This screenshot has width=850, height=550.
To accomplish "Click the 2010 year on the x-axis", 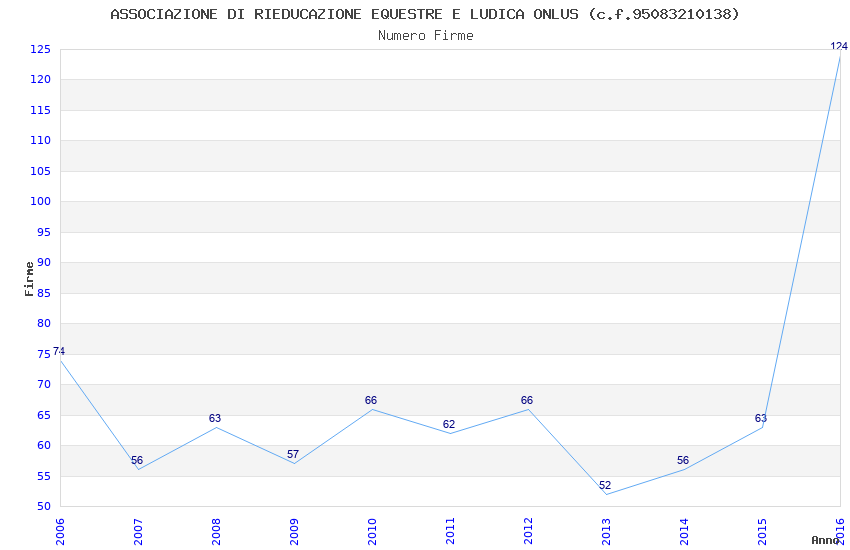I will 372,530.
